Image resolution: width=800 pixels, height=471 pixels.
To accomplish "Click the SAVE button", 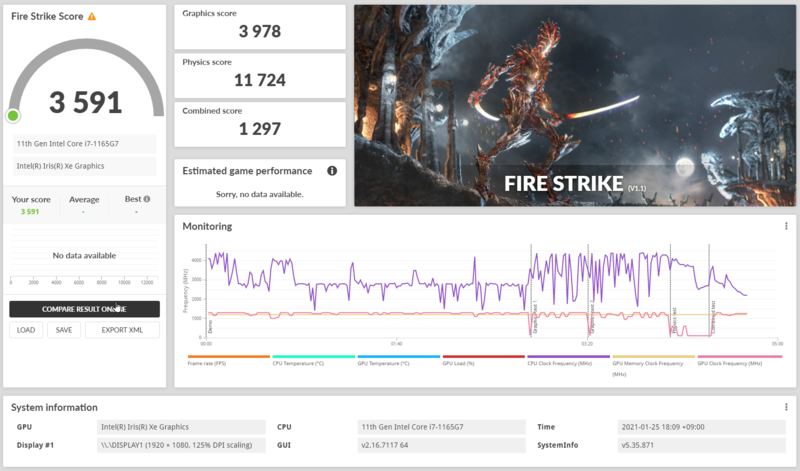I will tap(64, 330).
